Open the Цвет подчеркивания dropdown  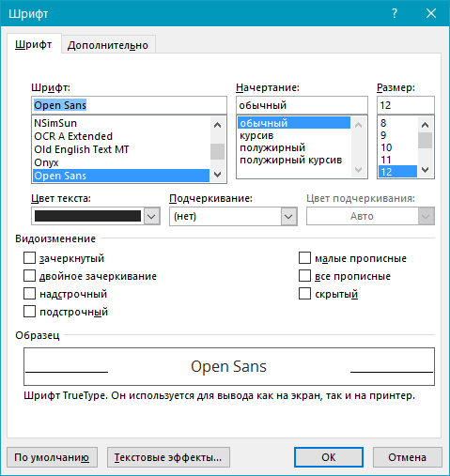point(426,216)
